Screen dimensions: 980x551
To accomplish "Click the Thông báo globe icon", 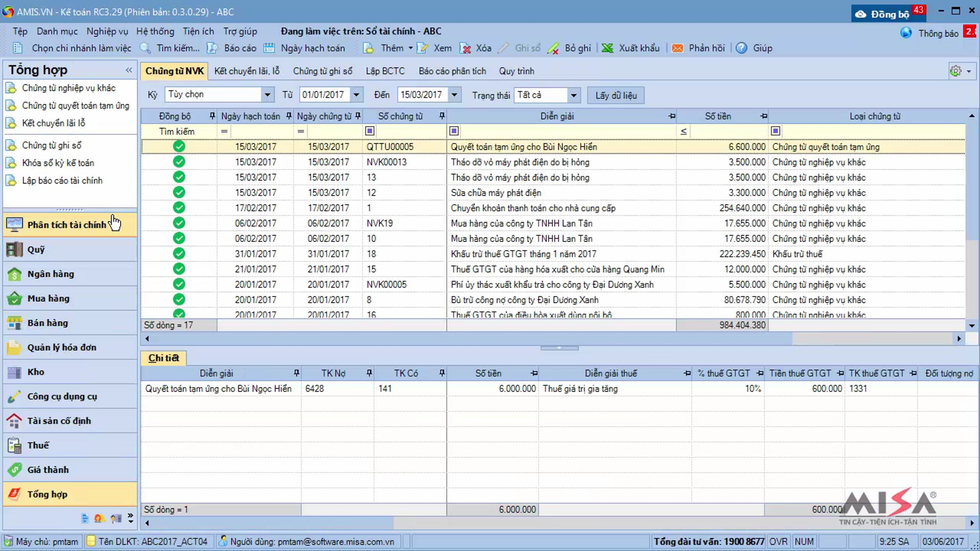I will tap(906, 33).
